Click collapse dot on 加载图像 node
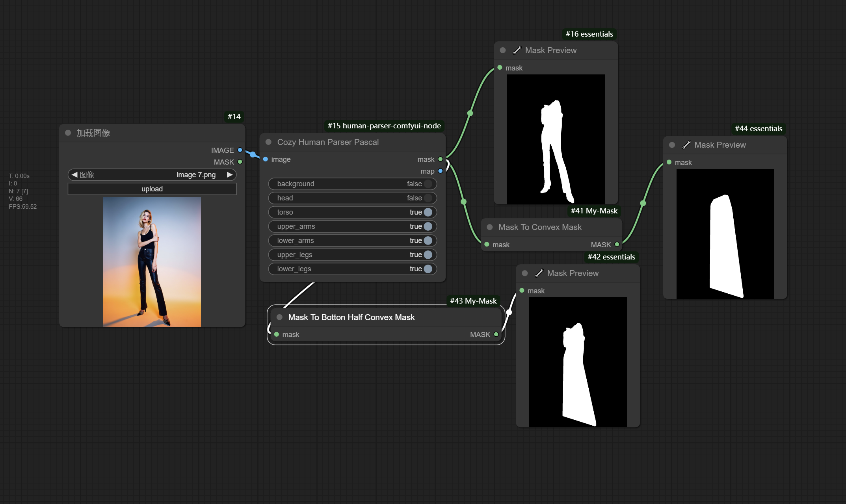846x504 pixels. pyautogui.click(x=68, y=133)
